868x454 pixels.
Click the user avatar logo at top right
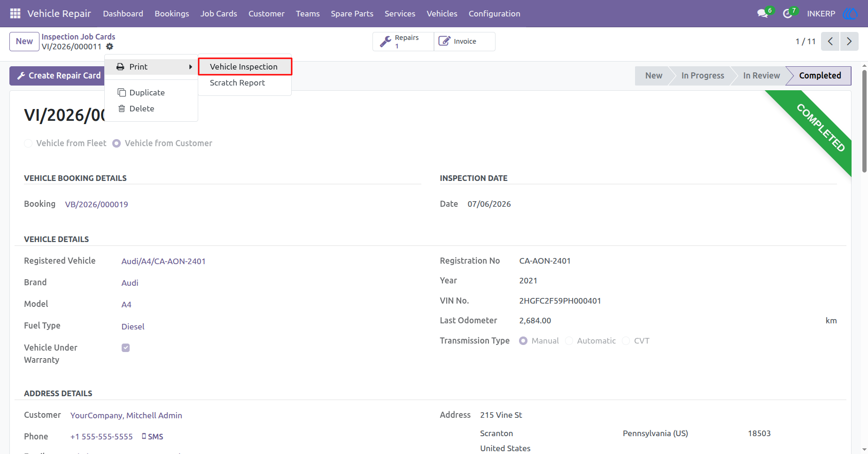(x=850, y=14)
